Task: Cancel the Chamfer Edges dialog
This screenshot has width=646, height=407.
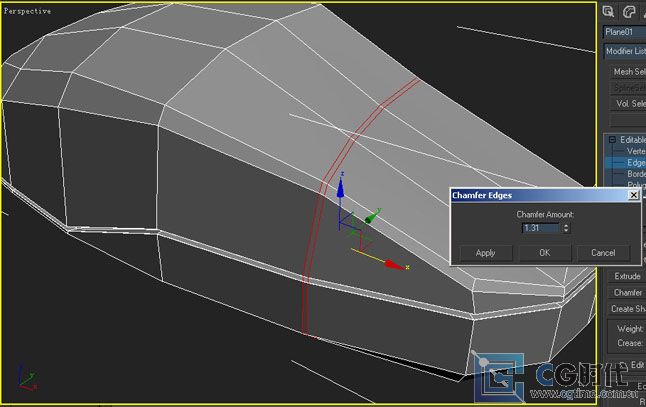Action: 603,253
